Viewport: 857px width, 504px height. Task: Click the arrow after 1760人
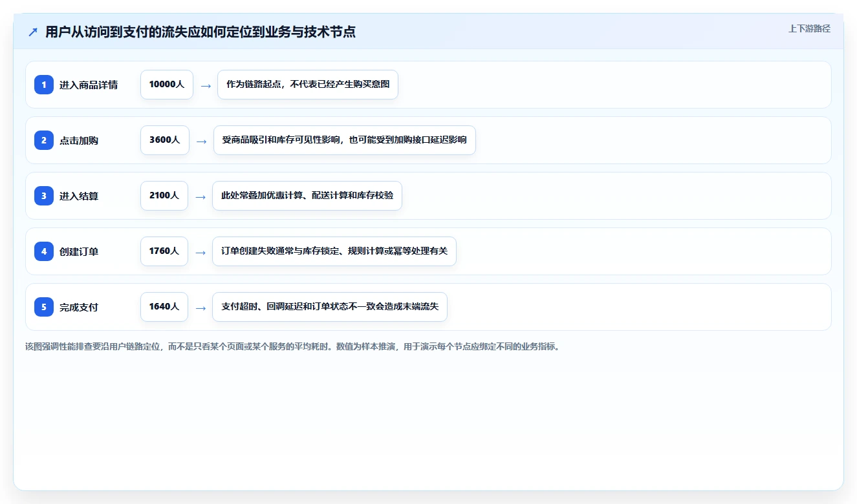click(201, 252)
